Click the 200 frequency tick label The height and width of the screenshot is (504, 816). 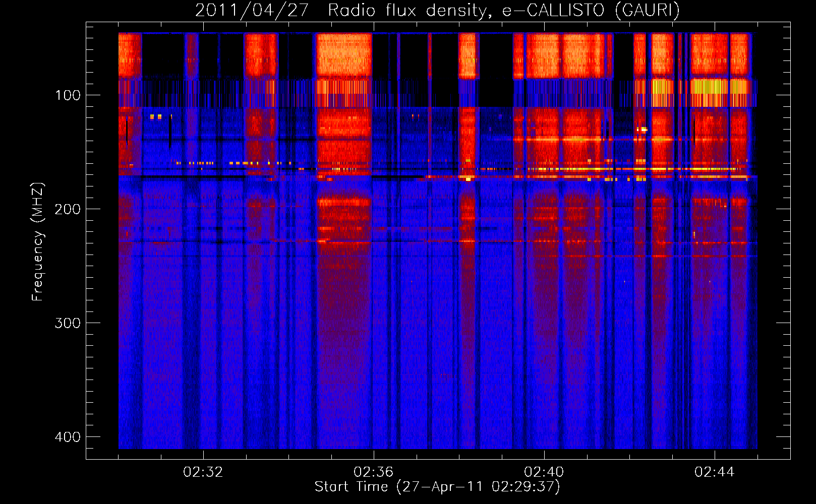click(x=68, y=209)
